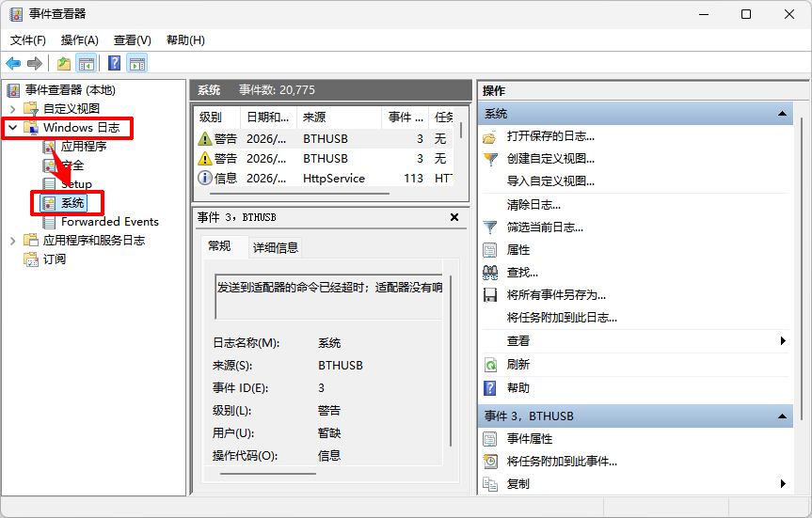Click the event details vertical scrollbar
This screenshot has width=812, height=518.
pos(451,361)
